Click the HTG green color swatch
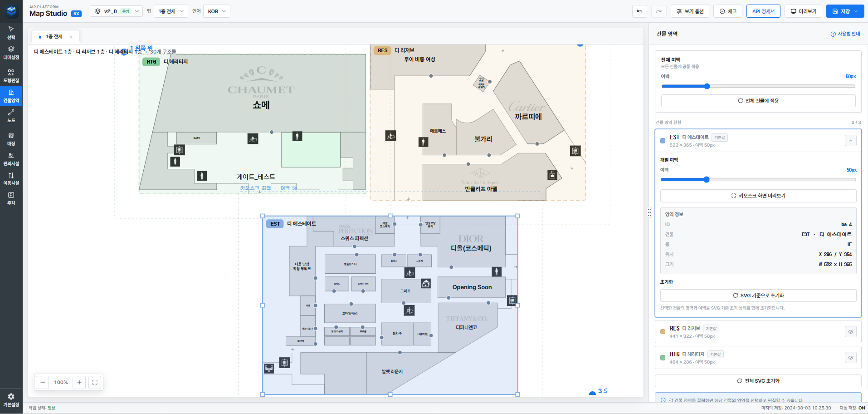Screen dimensions: 868x414 pos(663,358)
